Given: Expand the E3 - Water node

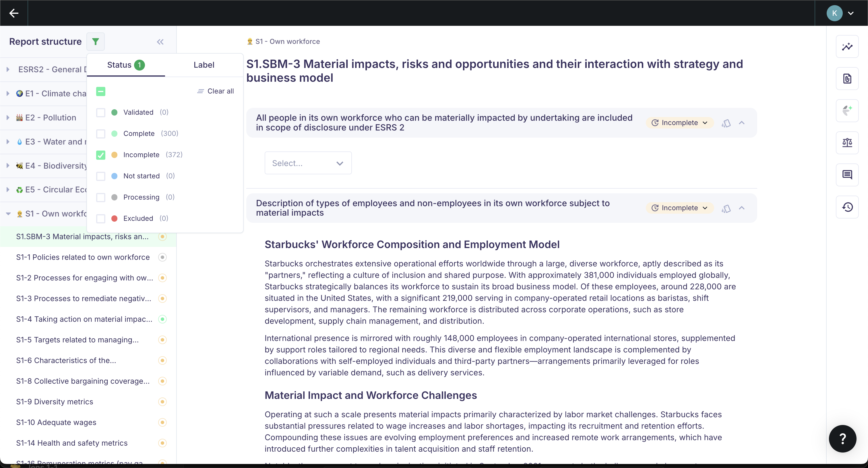Looking at the screenshot, I should click(x=8, y=141).
